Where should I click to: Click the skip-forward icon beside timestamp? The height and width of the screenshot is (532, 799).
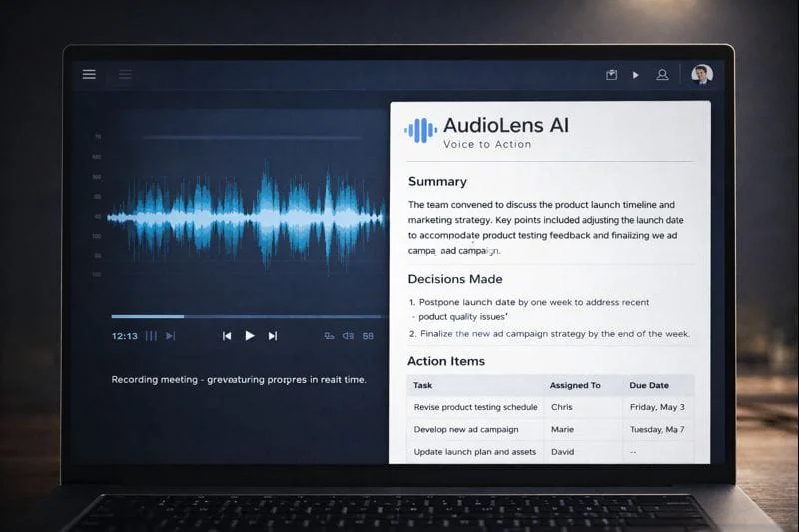[170, 336]
